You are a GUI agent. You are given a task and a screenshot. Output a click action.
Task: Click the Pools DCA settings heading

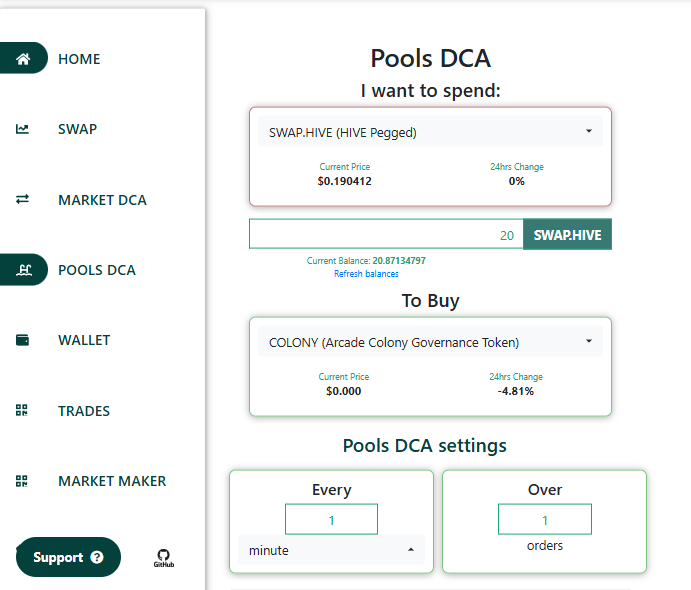point(425,445)
